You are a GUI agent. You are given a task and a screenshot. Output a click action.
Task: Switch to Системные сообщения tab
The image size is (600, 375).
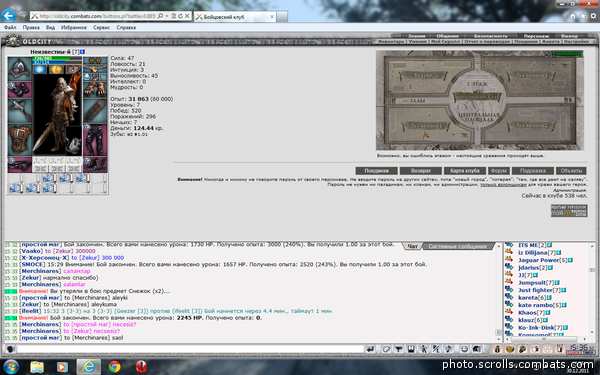click(x=458, y=246)
